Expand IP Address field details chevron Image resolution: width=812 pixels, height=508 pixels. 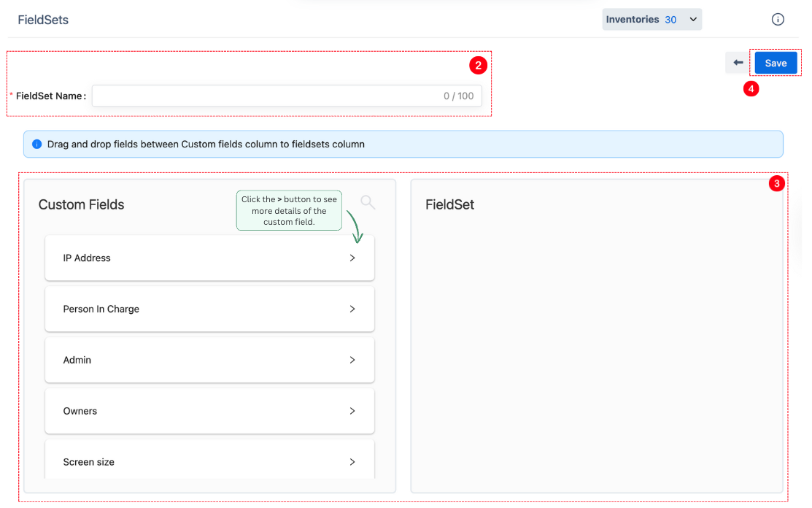pos(352,258)
